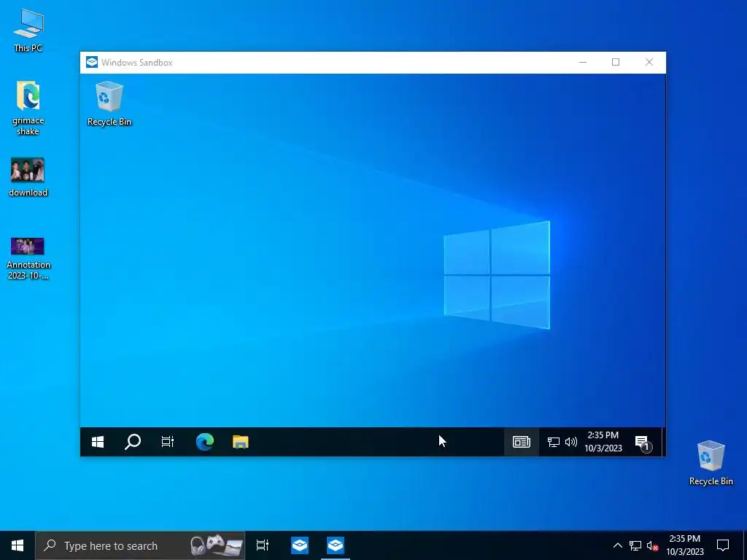Select the Annotation 2023-10 image file
The image size is (747, 560).
point(28,258)
